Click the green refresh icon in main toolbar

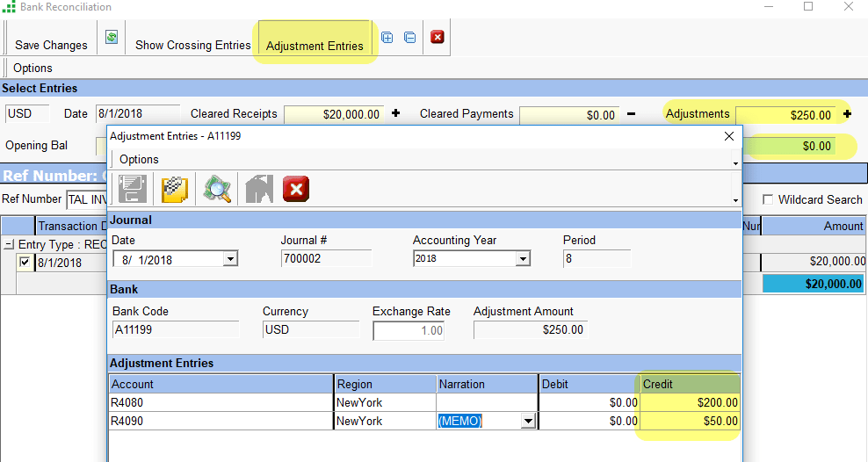[112, 37]
